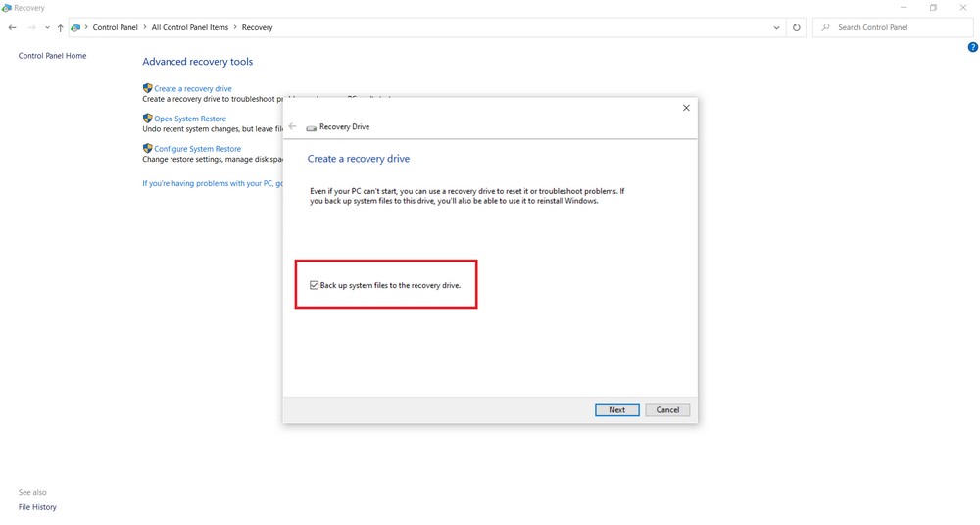The width and height of the screenshot is (980, 525).
Task: Open System Restore link
Action: 190,119
